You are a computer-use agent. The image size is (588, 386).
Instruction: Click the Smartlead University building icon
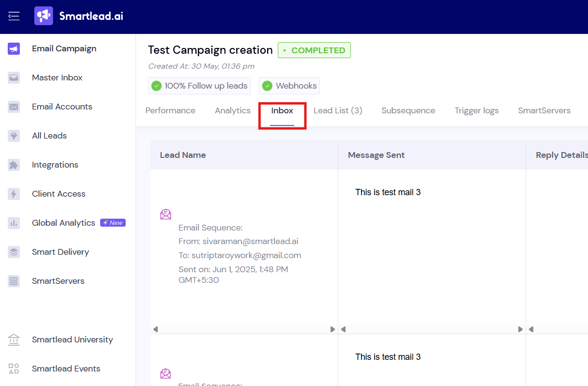coord(14,340)
